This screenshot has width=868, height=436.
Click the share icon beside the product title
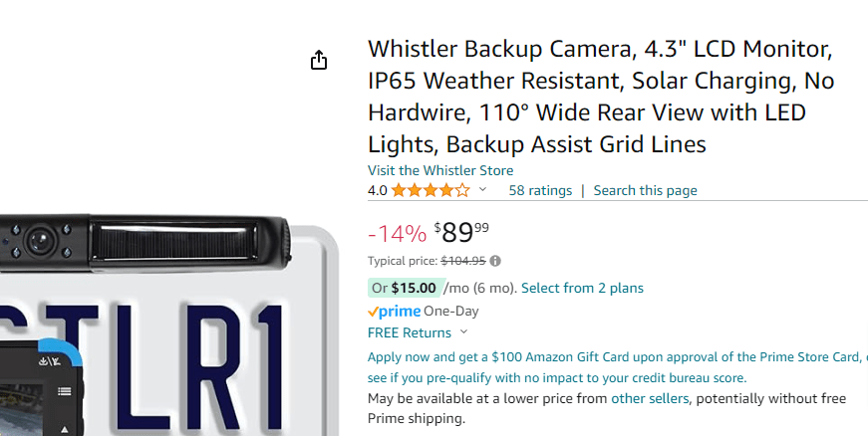pos(319,61)
